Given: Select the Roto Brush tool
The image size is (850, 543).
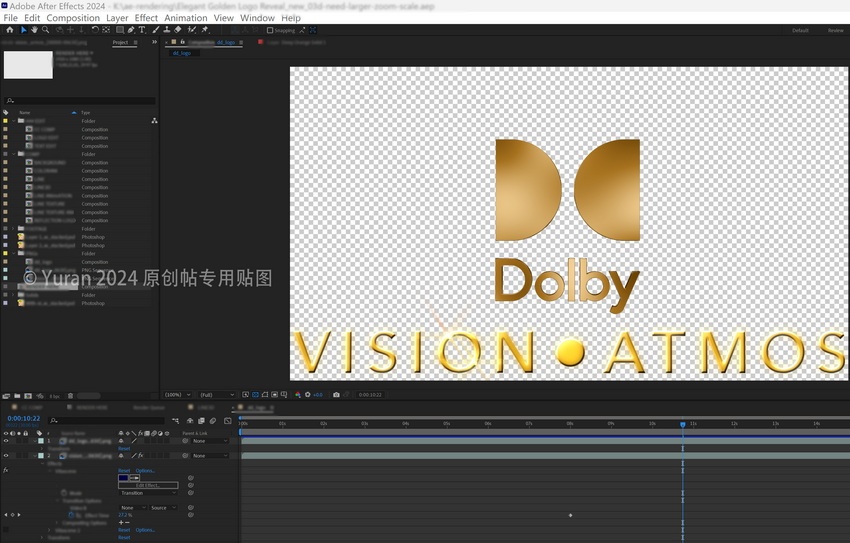Looking at the screenshot, I should (191, 30).
